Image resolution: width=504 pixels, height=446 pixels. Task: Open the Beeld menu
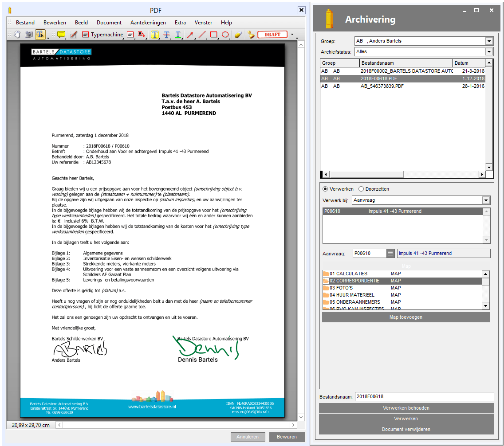click(81, 23)
